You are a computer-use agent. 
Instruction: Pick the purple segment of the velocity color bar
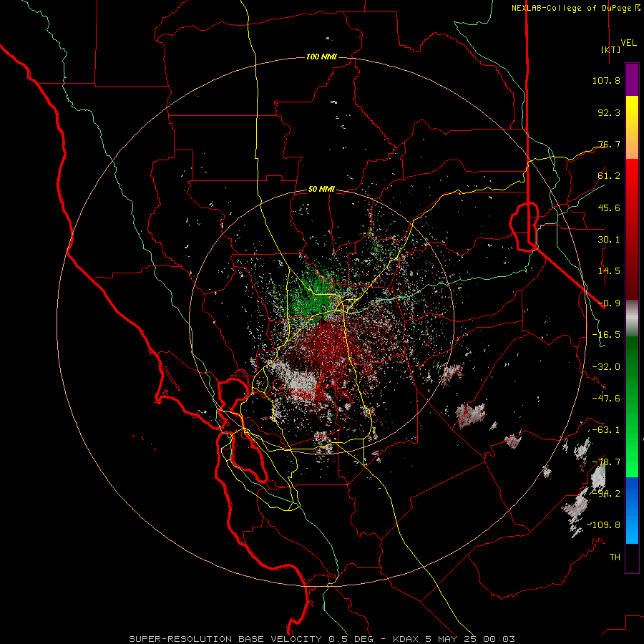632,80
